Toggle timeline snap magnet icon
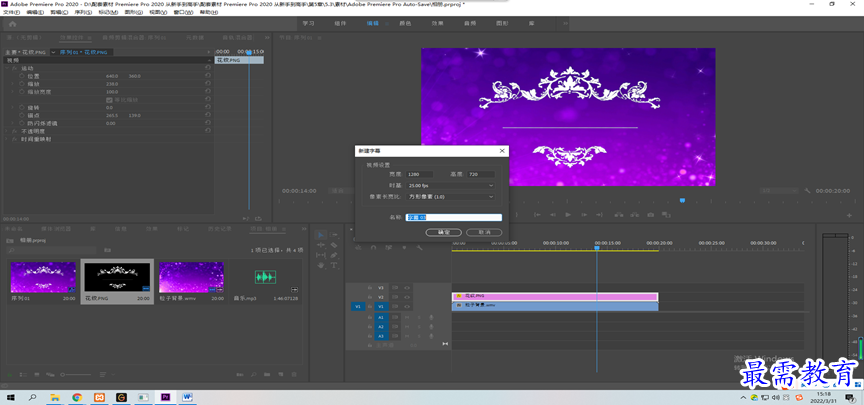 (x=373, y=247)
